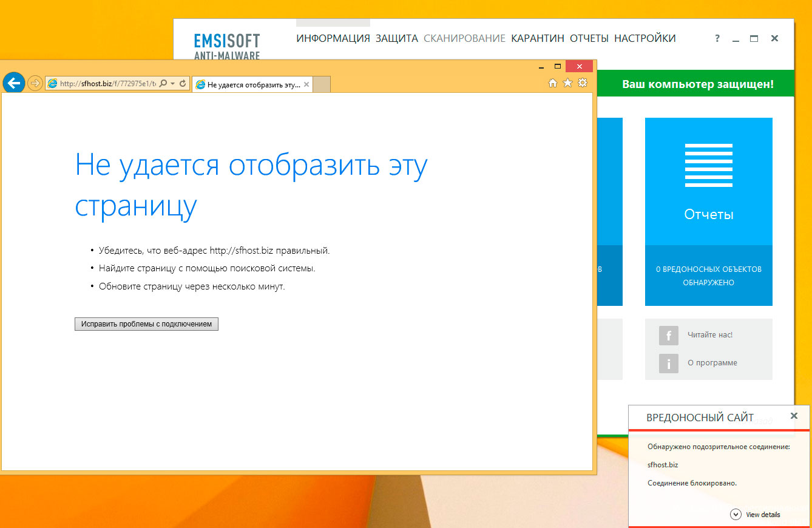This screenshot has width=812, height=528.
Task: Click the IE site icon in the address bar
Action: point(53,83)
